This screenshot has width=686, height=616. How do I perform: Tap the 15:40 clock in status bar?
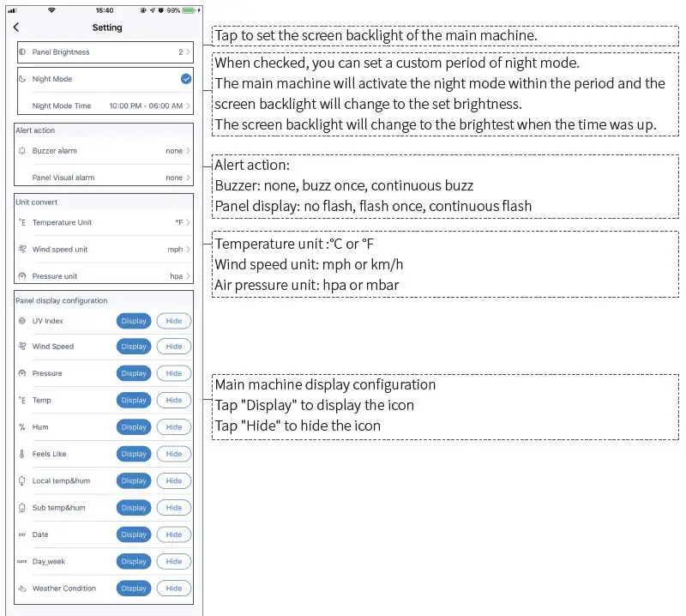[x=105, y=10]
